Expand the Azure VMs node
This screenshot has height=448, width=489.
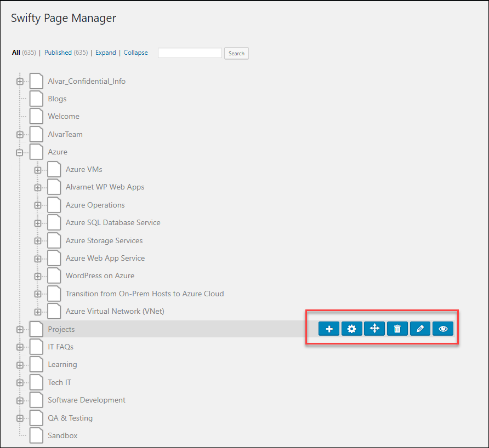[x=38, y=170]
